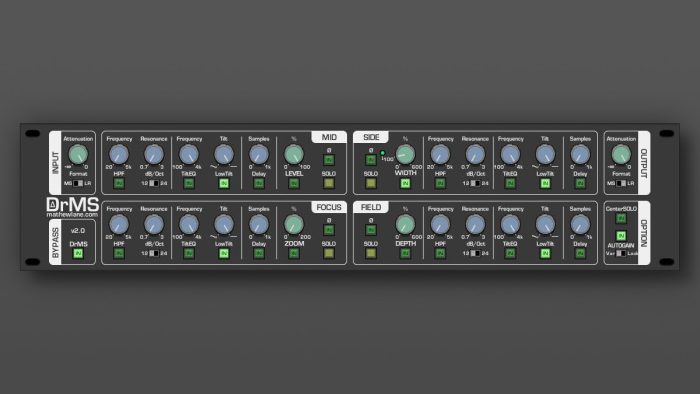Screen dimensions: 700x394
Task: Click the SIDE Delay Samples knob
Action: click(580, 154)
